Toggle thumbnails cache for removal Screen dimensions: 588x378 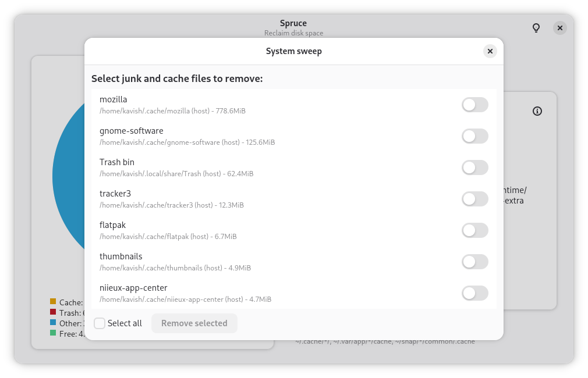474,262
